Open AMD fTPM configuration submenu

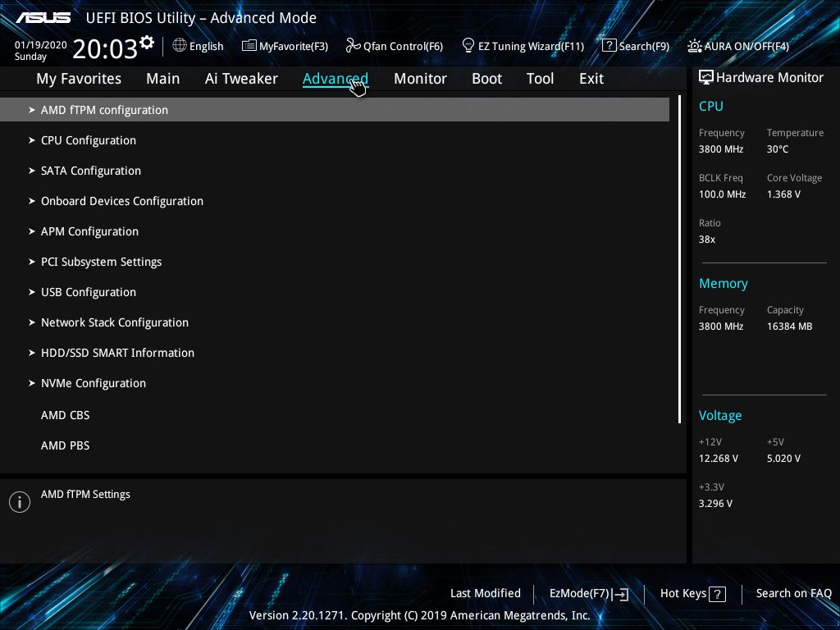(335, 110)
